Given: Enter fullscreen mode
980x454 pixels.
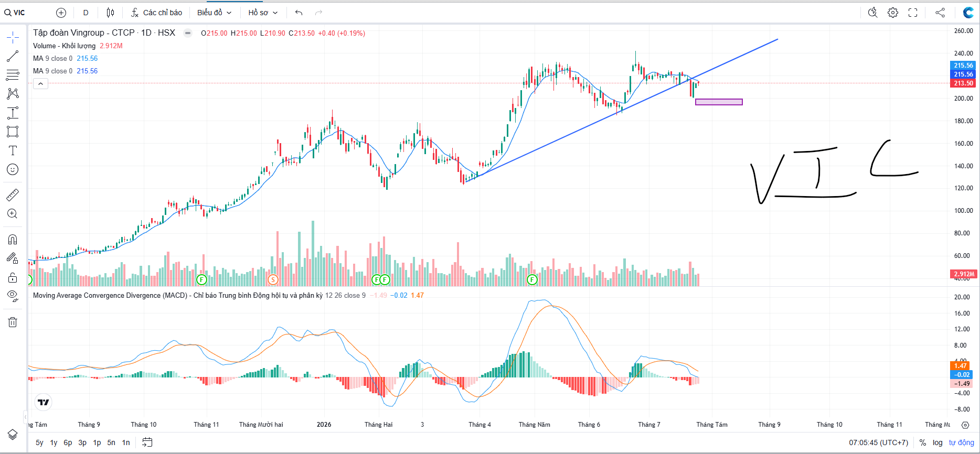Looking at the screenshot, I should (913, 13).
